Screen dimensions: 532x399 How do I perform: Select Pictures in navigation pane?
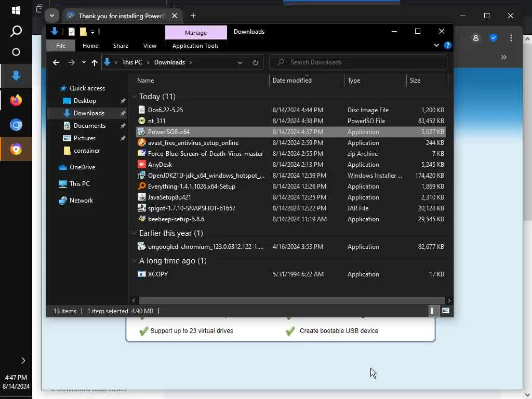click(85, 138)
